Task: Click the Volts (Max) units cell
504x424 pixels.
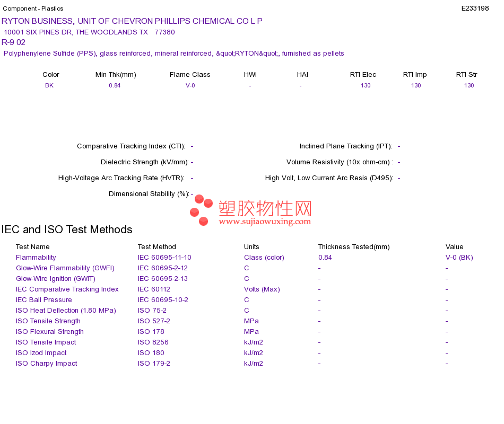Action: [262, 289]
